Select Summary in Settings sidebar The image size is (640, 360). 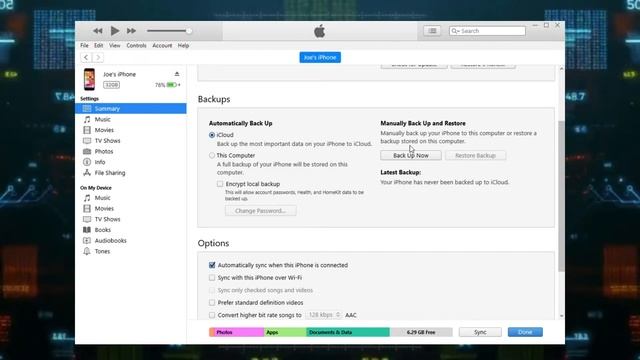click(131, 109)
